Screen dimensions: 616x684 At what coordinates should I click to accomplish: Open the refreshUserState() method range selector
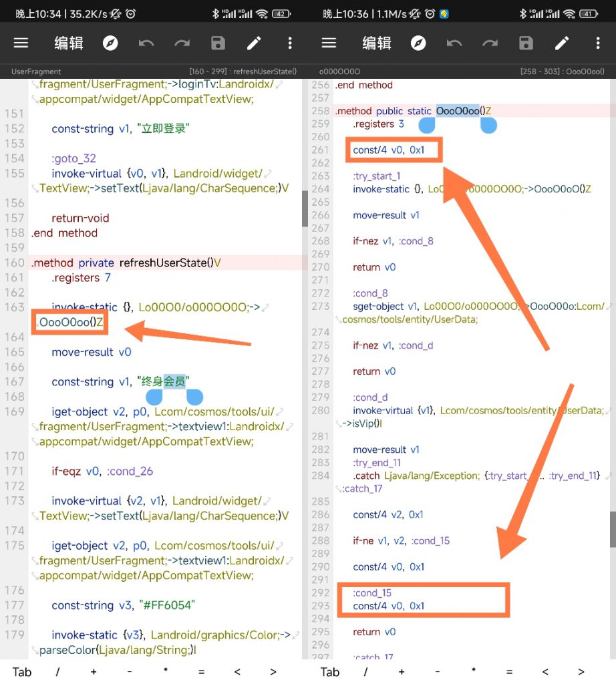(x=243, y=71)
